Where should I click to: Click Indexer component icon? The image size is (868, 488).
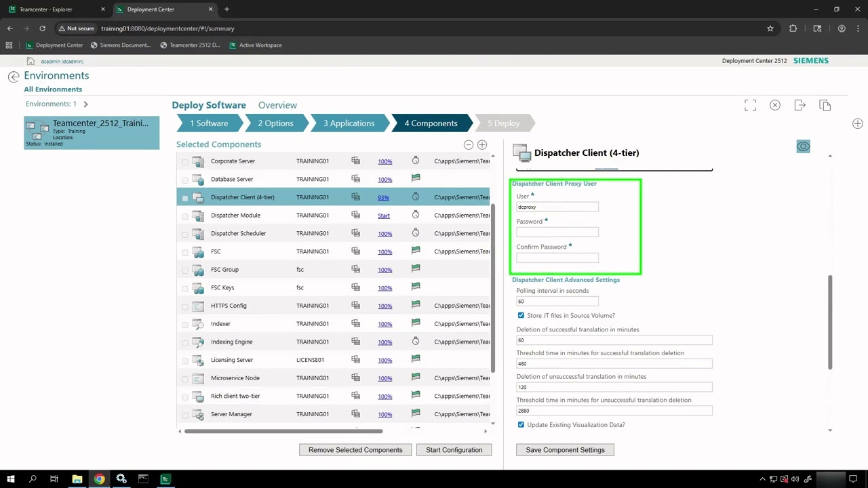198,324
